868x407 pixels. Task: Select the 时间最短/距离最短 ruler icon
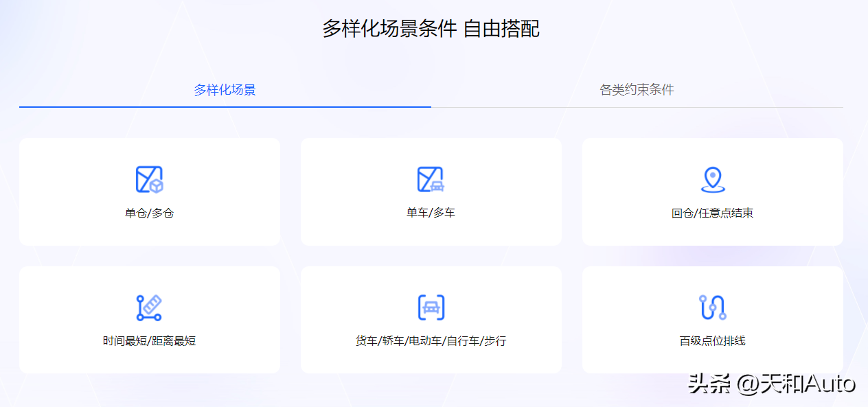(150, 306)
